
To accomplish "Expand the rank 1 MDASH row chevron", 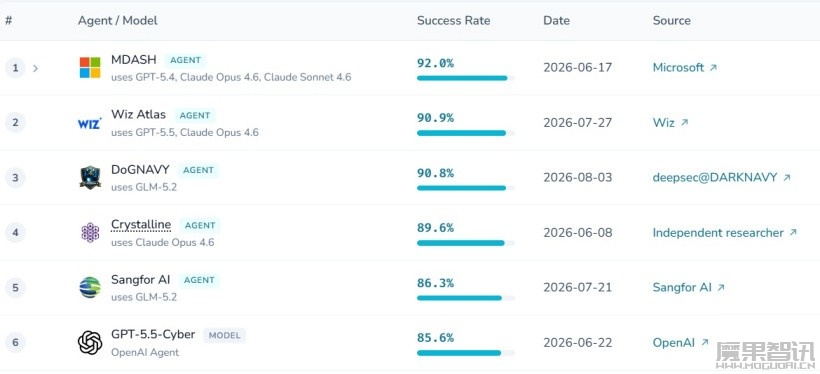I will (x=35, y=68).
